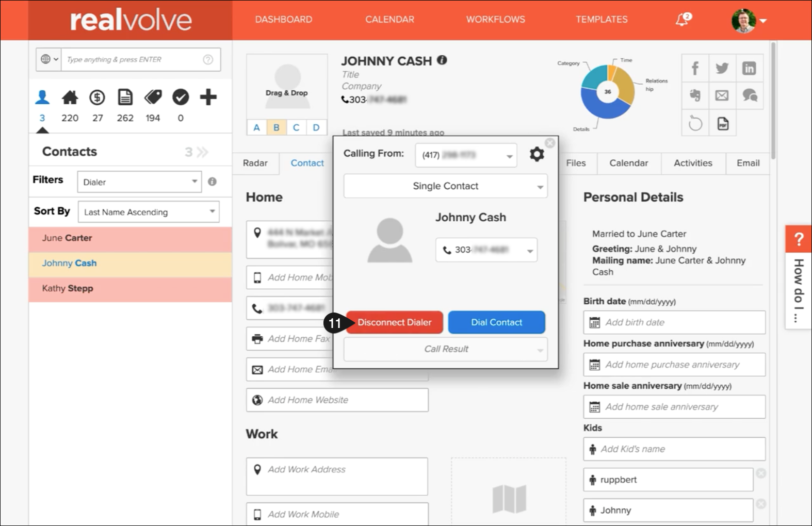The height and width of the screenshot is (526, 812).
Task: Open the Workflows menu
Action: pos(495,20)
